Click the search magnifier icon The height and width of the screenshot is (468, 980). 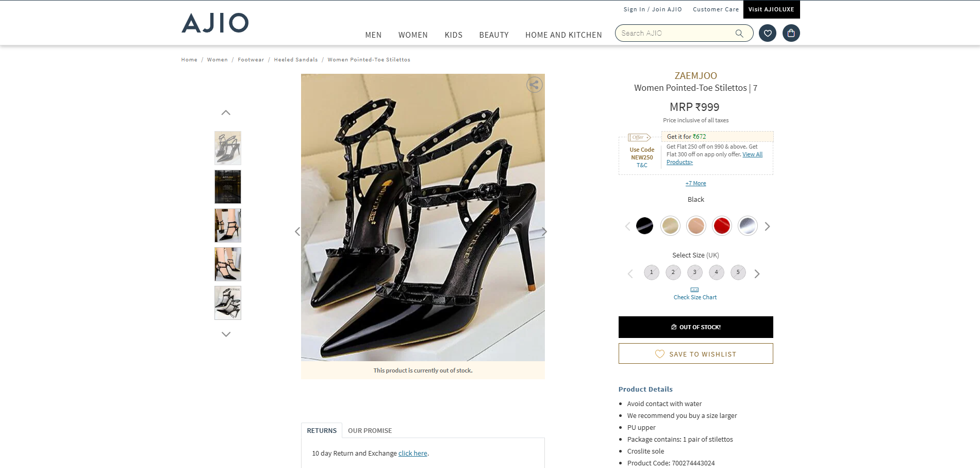click(739, 34)
